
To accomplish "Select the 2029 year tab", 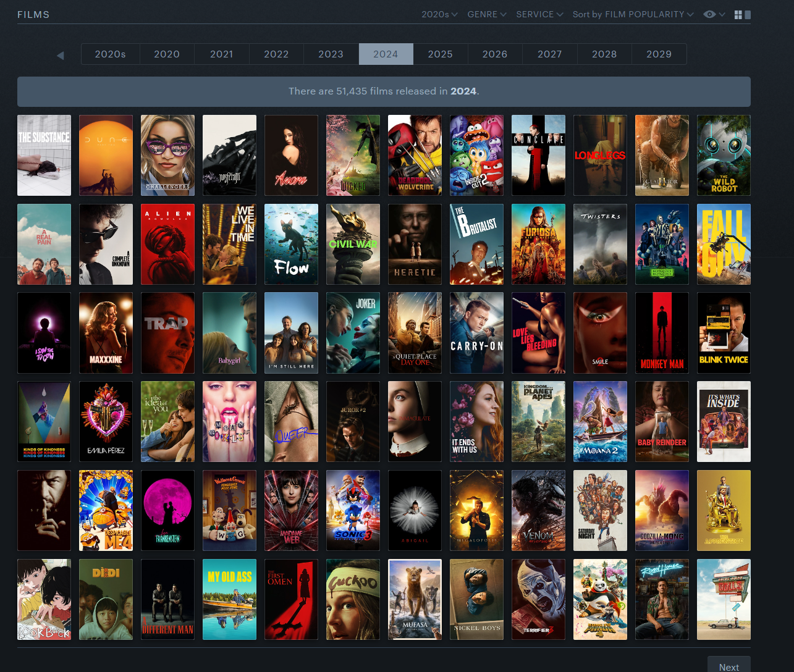I will (x=659, y=54).
